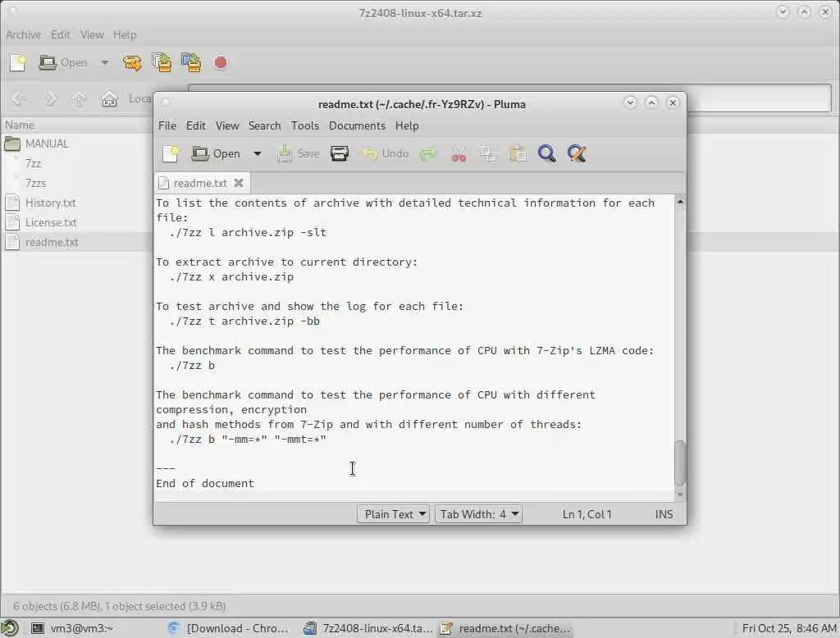Open Find with the magnifier icon
840x638 pixels.
547,153
